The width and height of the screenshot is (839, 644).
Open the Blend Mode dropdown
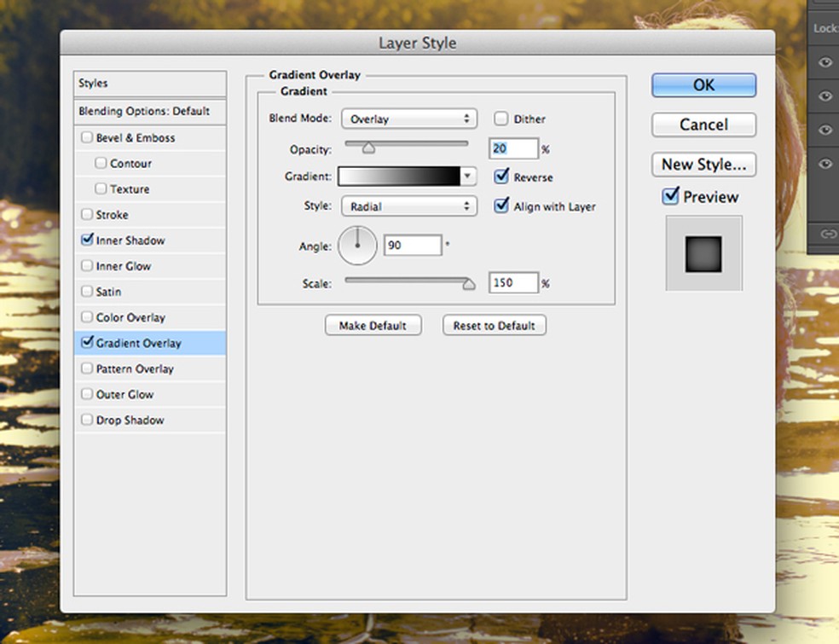[x=408, y=119]
